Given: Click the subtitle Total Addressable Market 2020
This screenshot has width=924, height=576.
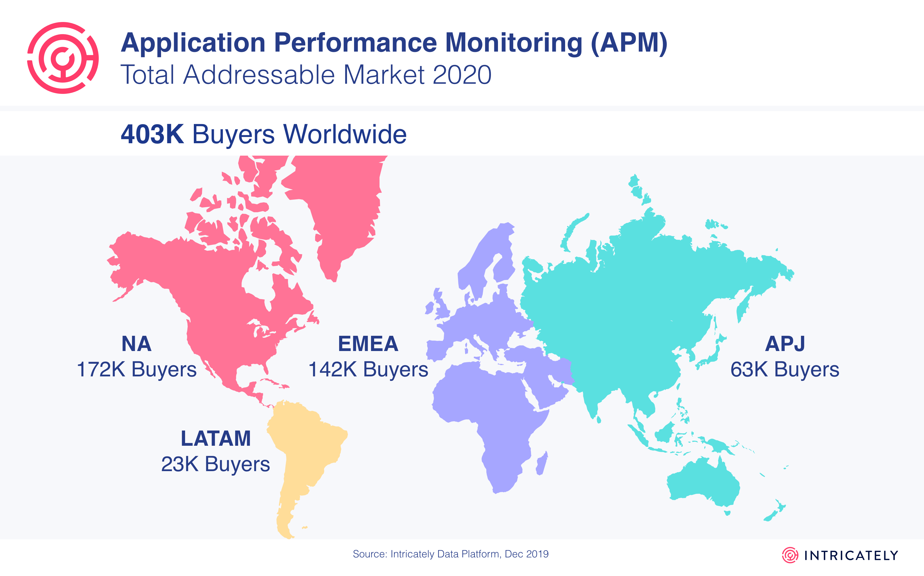Looking at the screenshot, I should coord(306,75).
